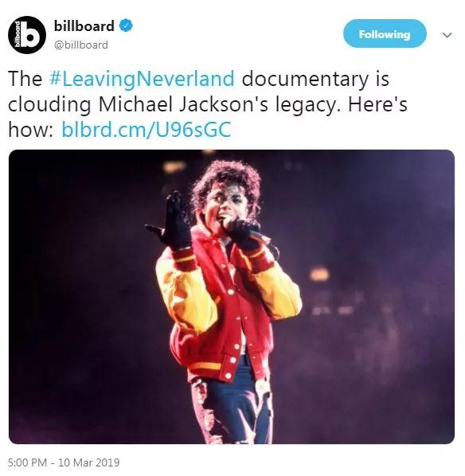Click the checkmark inside the verified badge
This screenshot has height=476, width=465.
(126, 25)
